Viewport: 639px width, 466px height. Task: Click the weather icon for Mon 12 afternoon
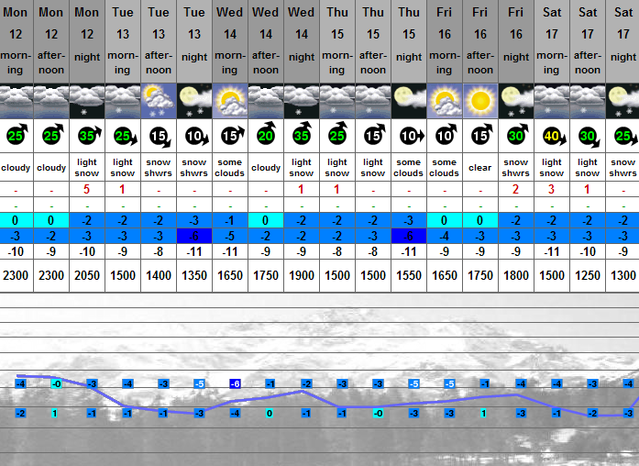(x=51, y=101)
